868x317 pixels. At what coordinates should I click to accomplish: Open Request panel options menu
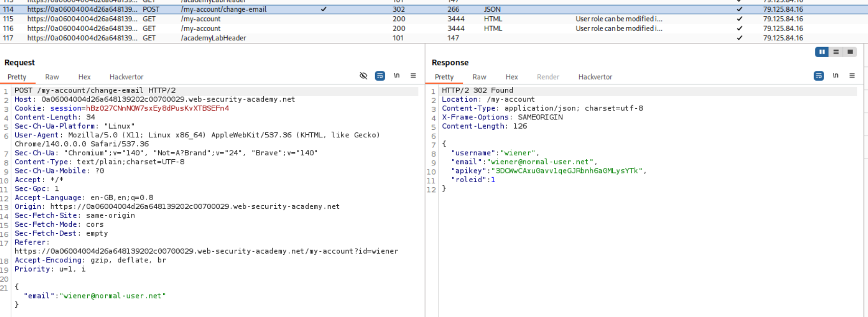click(413, 76)
